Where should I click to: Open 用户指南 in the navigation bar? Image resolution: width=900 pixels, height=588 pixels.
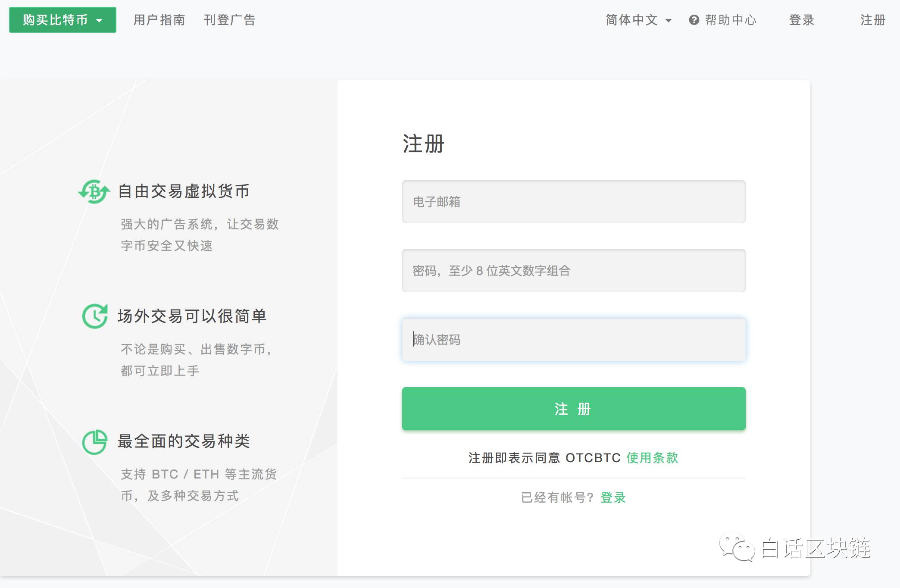pos(159,20)
